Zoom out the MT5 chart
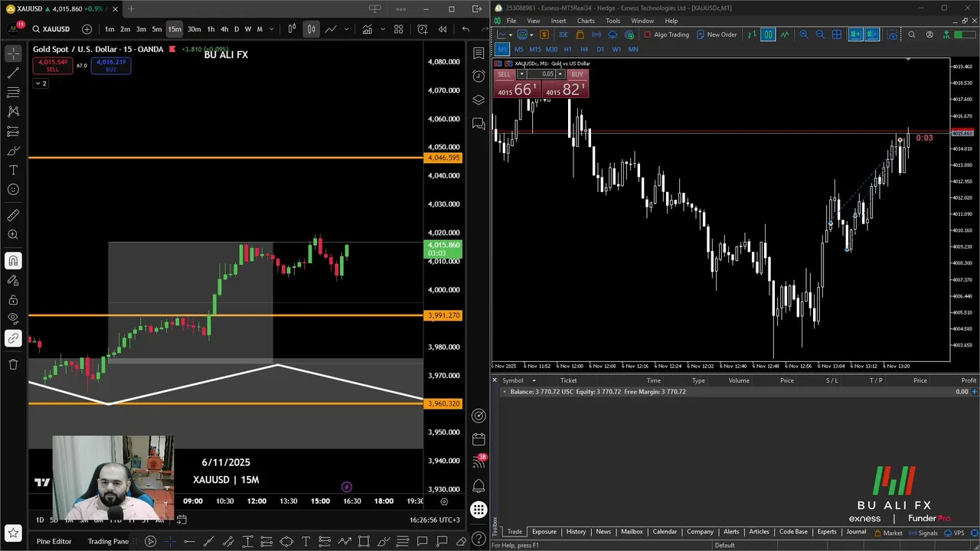Screen dimensions: 980x551 [x=820, y=34]
